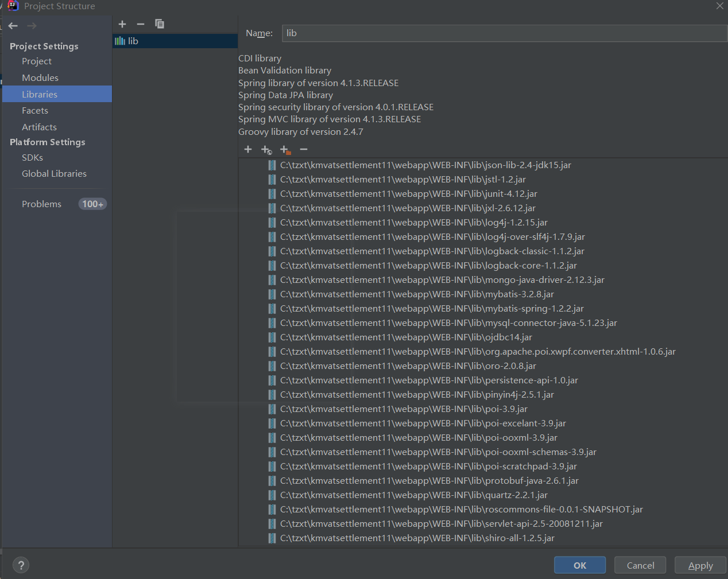The width and height of the screenshot is (728, 579).
Task: Open the Facets settings page
Action: click(35, 111)
